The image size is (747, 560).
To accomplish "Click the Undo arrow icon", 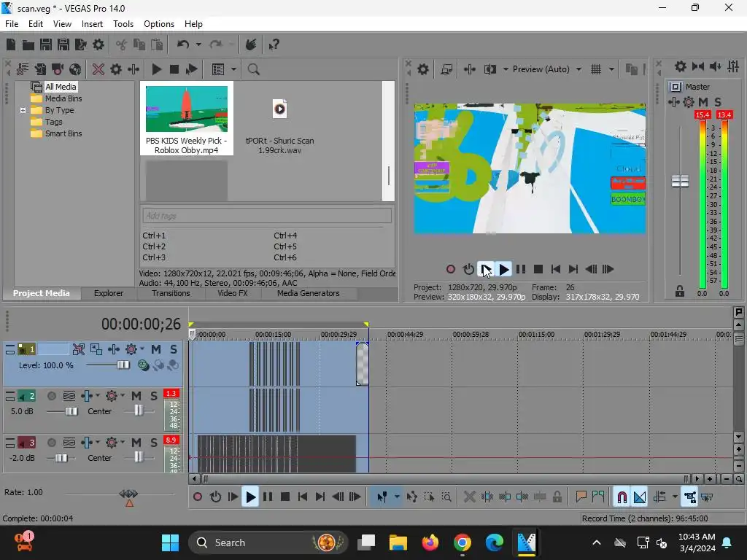I will [x=183, y=44].
